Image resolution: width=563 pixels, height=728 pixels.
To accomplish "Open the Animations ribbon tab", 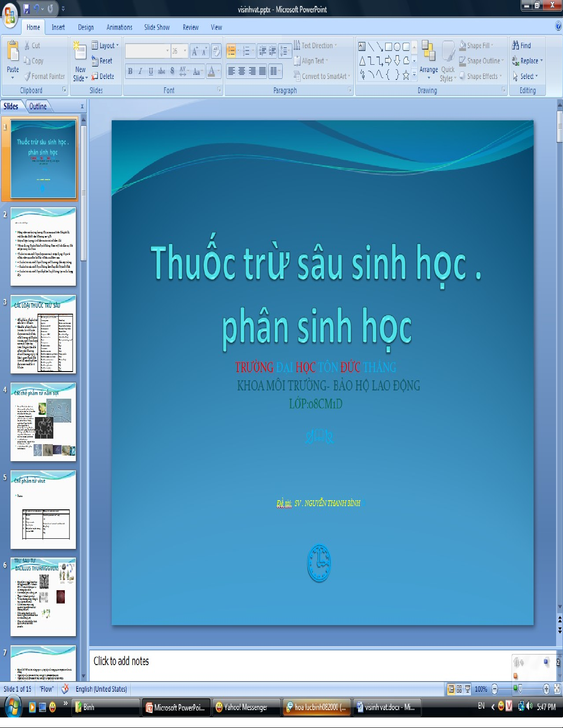I will (x=119, y=28).
